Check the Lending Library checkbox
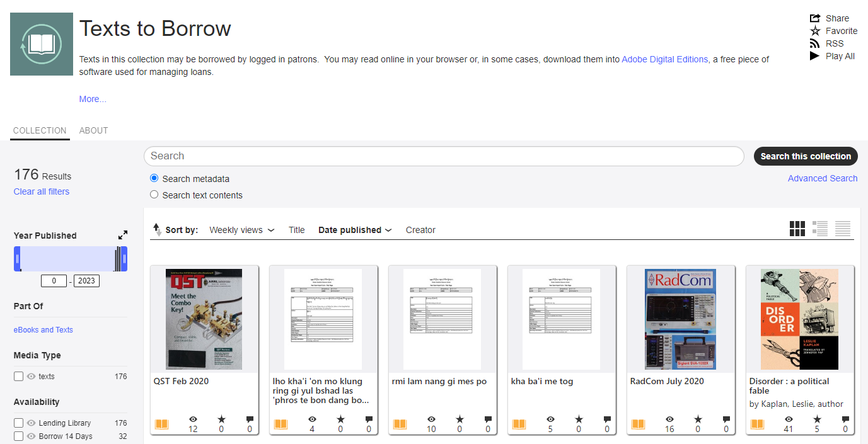This screenshot has width=868, height=444. coord(19,423)
